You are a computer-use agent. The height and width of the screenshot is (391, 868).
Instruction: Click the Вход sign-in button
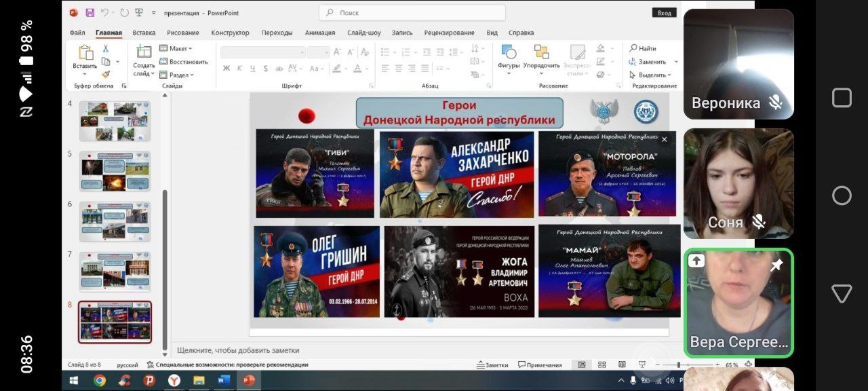point(665,13)
